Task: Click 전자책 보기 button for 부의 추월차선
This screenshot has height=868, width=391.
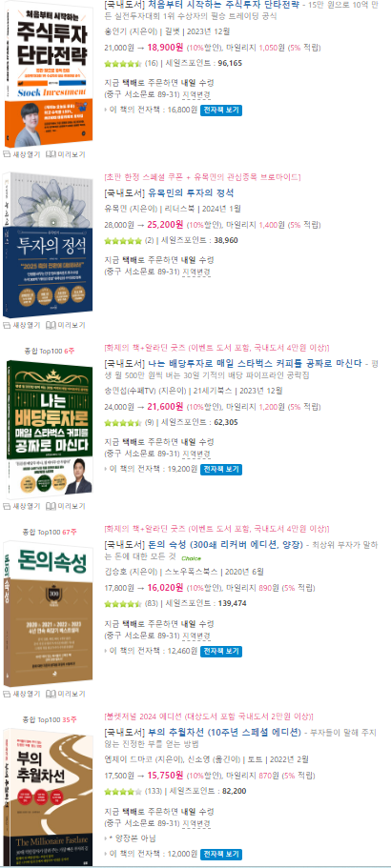Action: coord(221,853)
